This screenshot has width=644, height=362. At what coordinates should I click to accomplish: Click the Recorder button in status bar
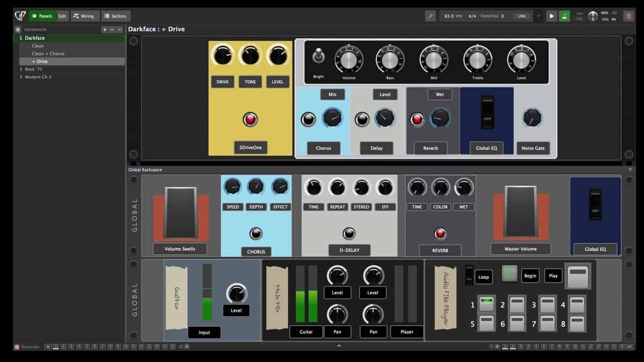[x=27, y=347]
